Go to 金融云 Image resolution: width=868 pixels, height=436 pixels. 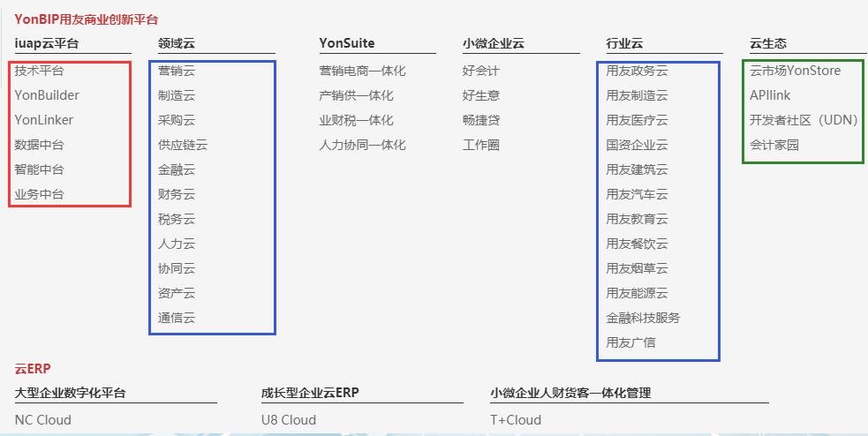(x=177, y=169)
